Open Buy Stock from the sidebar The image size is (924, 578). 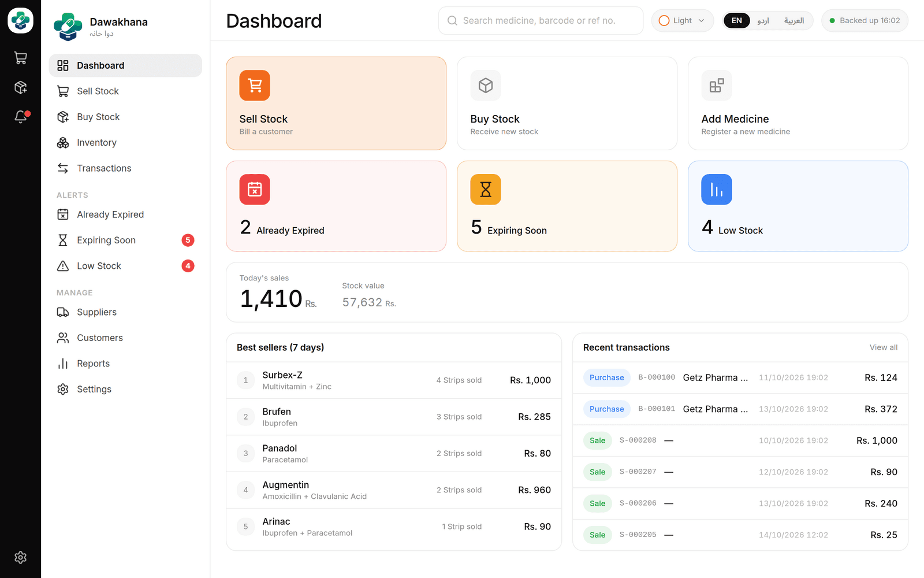pos(125,117)
